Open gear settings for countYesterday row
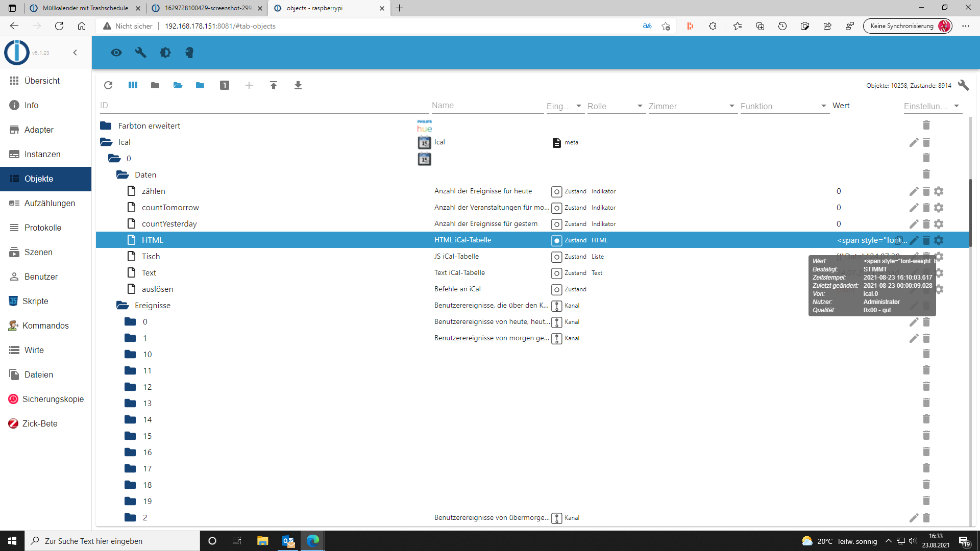Viewport: 980px width, 551px height. coord(939,224)
